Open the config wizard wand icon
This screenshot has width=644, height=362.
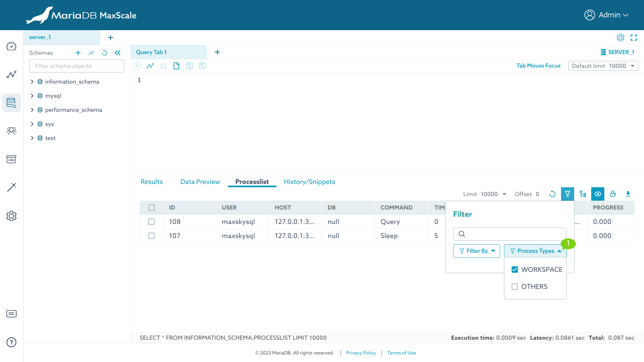(x=11, y=187)
